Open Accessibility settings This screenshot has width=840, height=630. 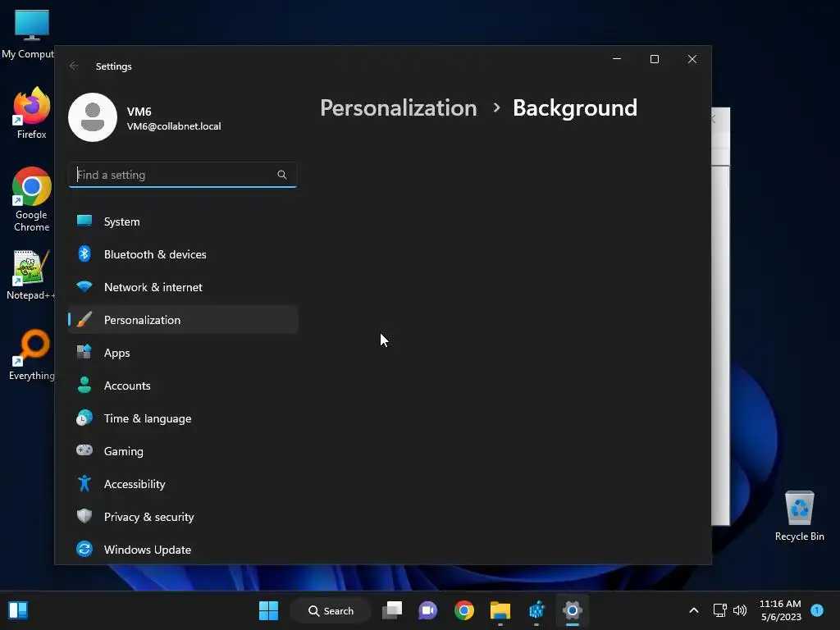click(x=183, y=484)
